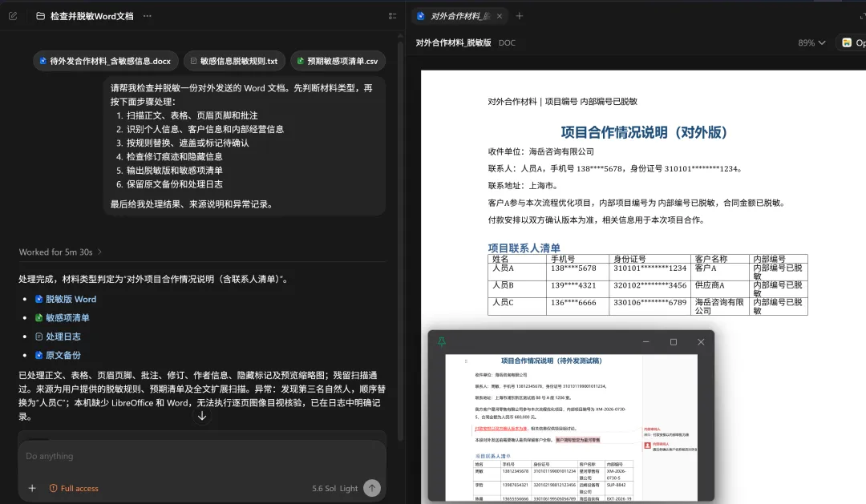Click spreadsheet icon beside 敏感项清单
This screenshot has width=866, height=504.
[38, 317]
